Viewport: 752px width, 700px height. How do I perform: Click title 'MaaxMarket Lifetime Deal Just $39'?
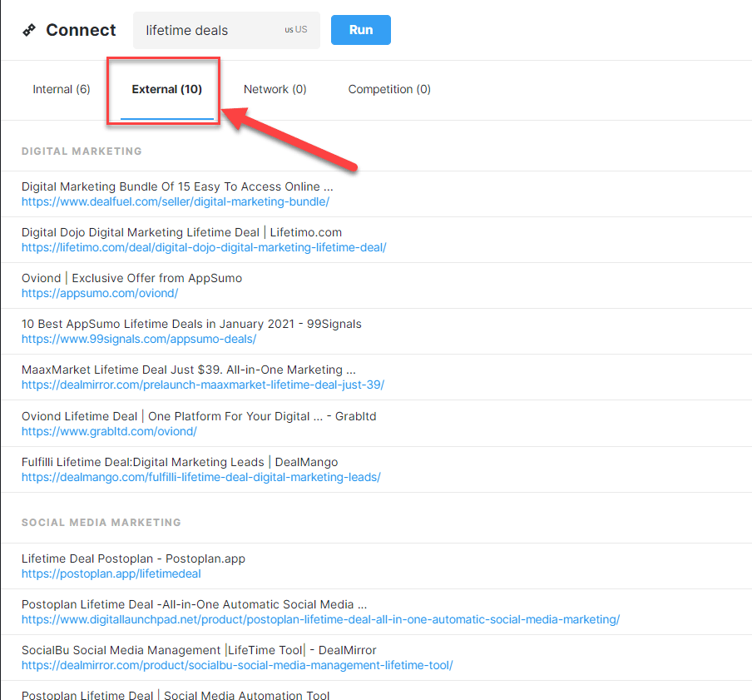(121, 370)
